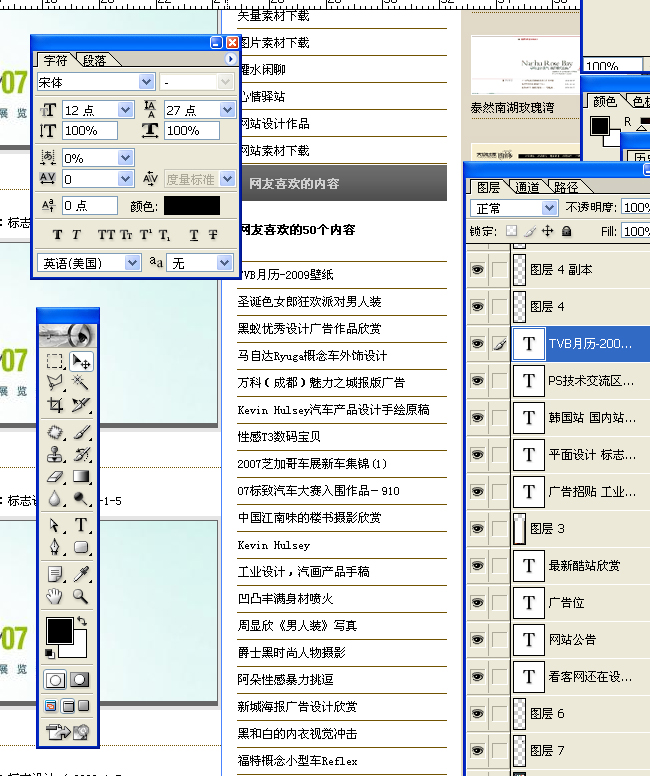Screen dimensions: 650x776
Task: Switch to the 通道 tab
Action: point(527,187)
